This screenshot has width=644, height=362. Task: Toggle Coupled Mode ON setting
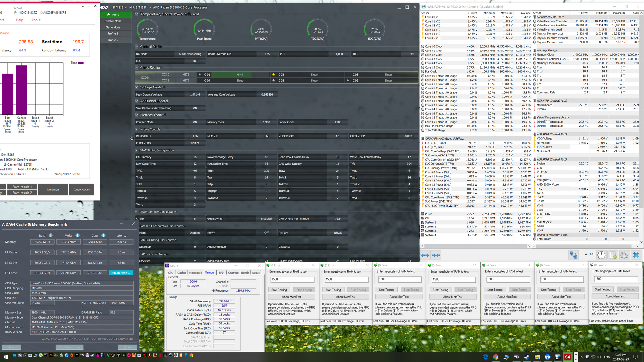coord(195,122)
